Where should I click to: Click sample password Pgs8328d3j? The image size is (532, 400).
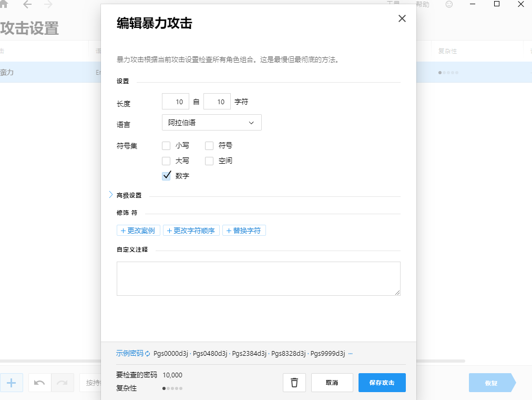tap(289, 354)
